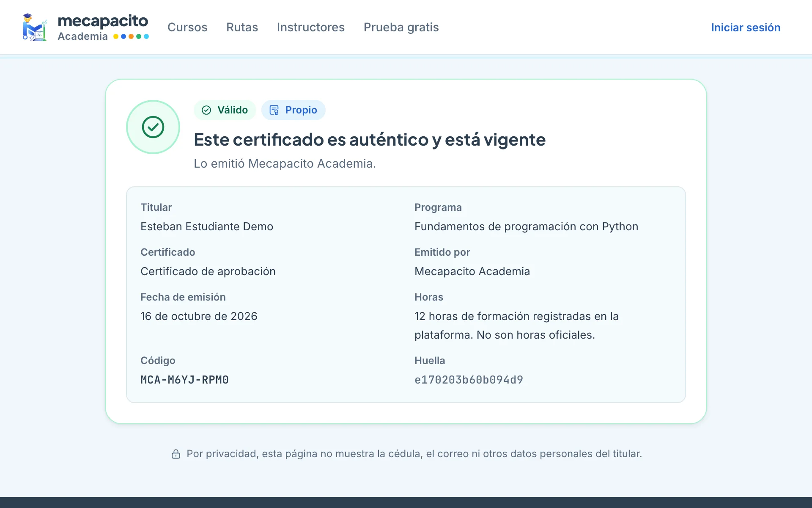Click the 'Huella' field label
Viewport: 812px width, 508px height.
pos(430,361)
